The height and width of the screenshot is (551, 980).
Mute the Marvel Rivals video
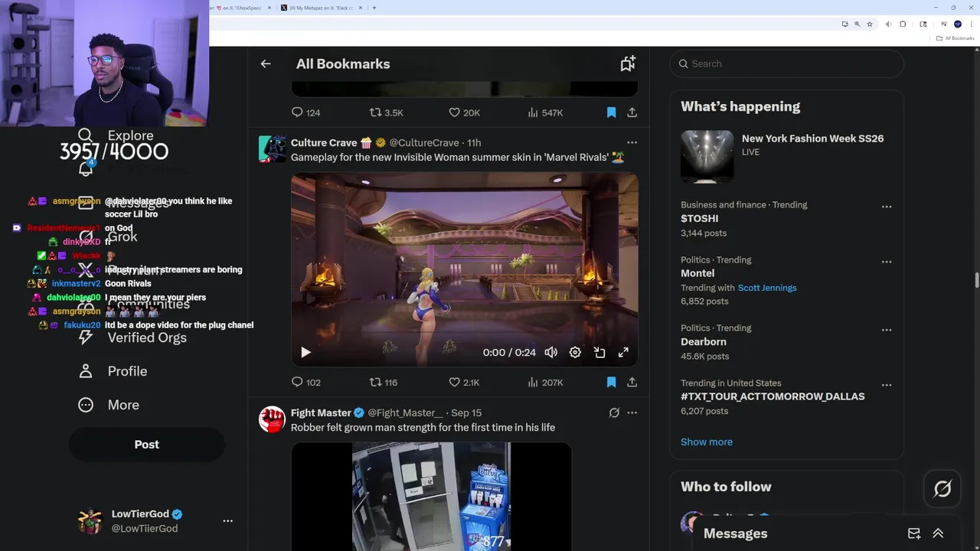pyautogui.click(x=550, y=352)
